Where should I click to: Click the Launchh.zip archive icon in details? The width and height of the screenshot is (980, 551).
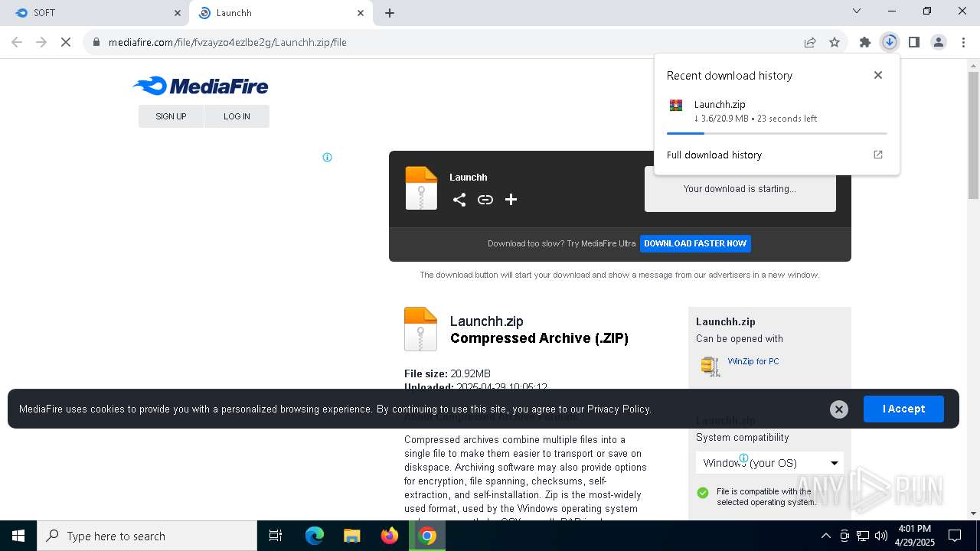point(420,329)
